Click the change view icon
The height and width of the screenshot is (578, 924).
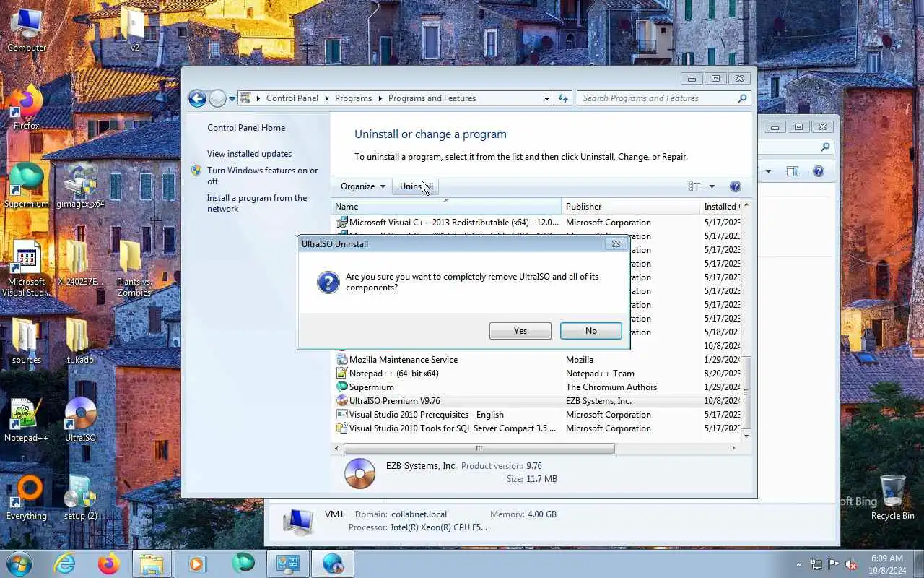(694, 186)
